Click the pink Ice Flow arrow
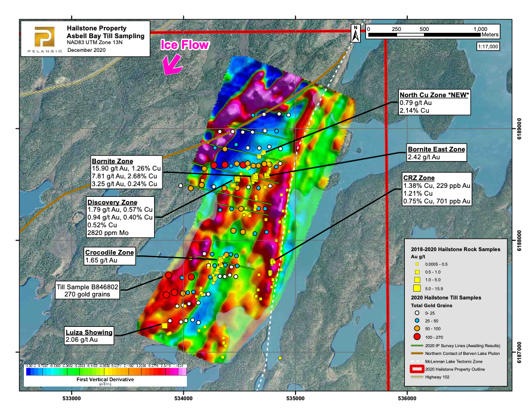This screenshot has height=411, width=532. pos(174,64)
